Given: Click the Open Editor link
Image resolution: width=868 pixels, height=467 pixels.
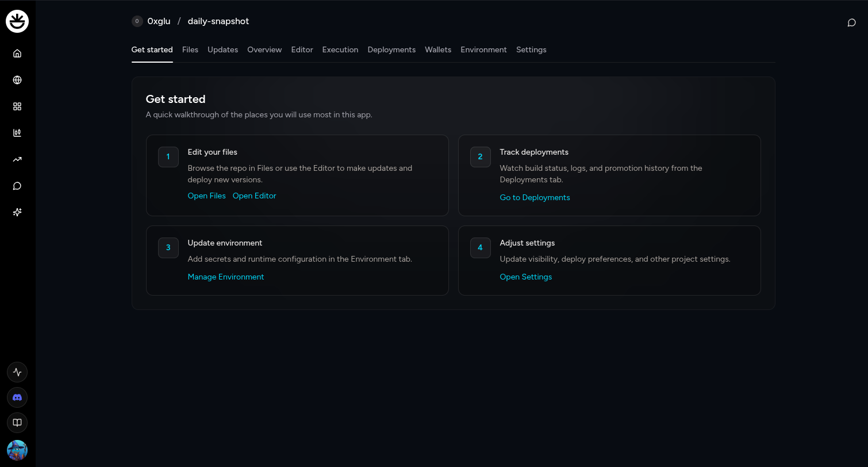Looking at the screenshot, I should coord(254,196).
